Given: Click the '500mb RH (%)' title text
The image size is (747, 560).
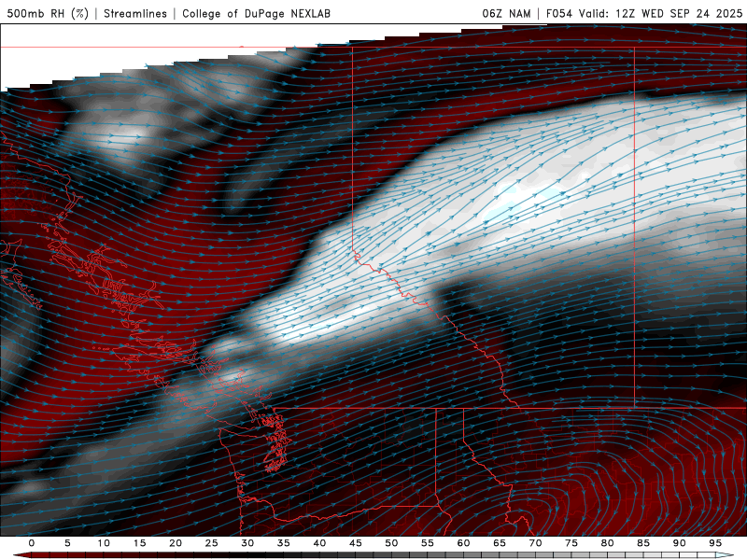Looking at the screenshot, I should [48, 13].
